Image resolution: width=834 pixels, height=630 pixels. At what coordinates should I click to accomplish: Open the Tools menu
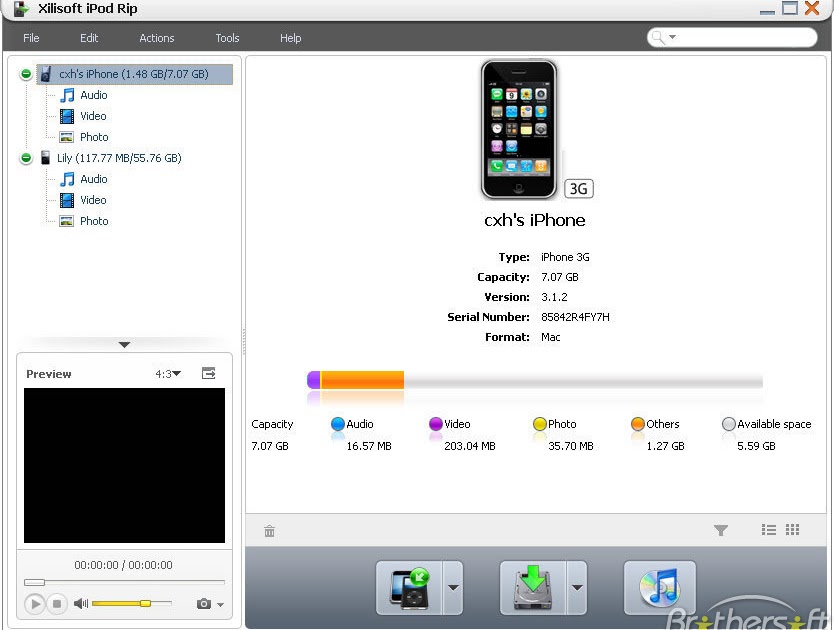click(x=227, y=38)
